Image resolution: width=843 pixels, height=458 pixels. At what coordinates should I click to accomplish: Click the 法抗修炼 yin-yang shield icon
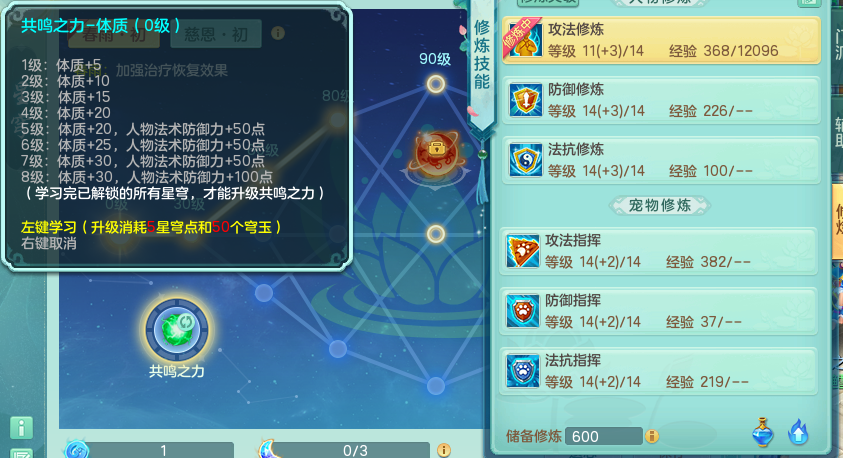click(525, 160)
